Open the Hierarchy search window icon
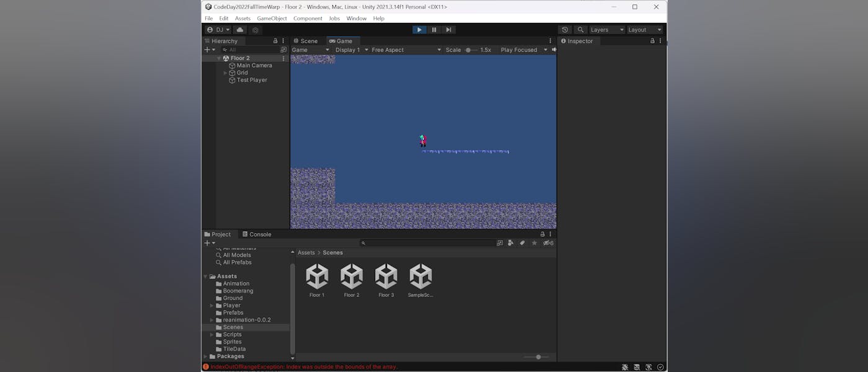 pyautogui.click(x=284, y=50)
